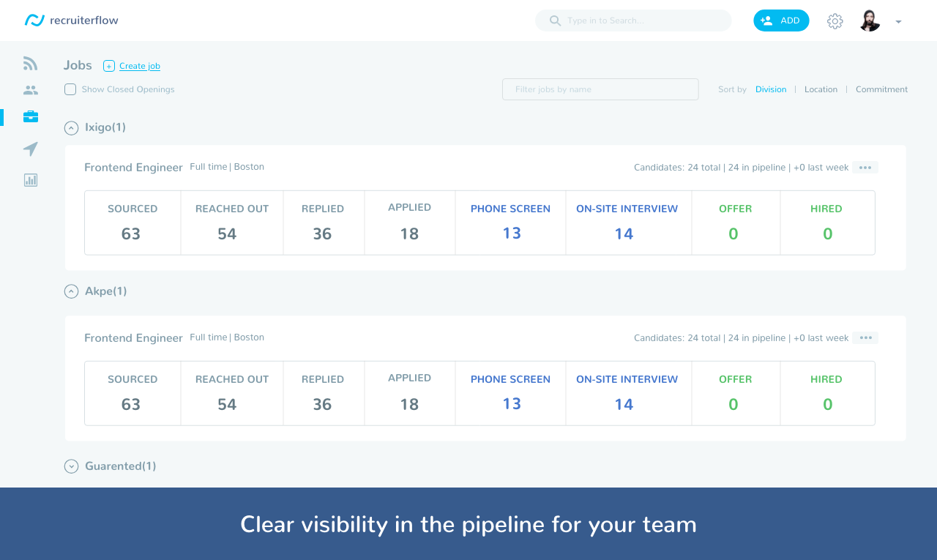This screenshot has width=937, height=560.
Task: Open OFFER stage in Akpe job
Action: [x=736, y=393]
